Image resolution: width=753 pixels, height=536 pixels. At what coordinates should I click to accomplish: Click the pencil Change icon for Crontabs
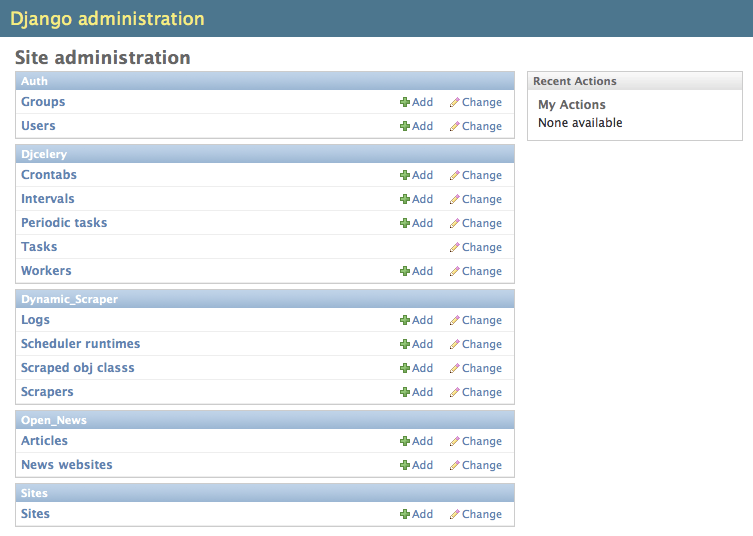tap(454, 175)
